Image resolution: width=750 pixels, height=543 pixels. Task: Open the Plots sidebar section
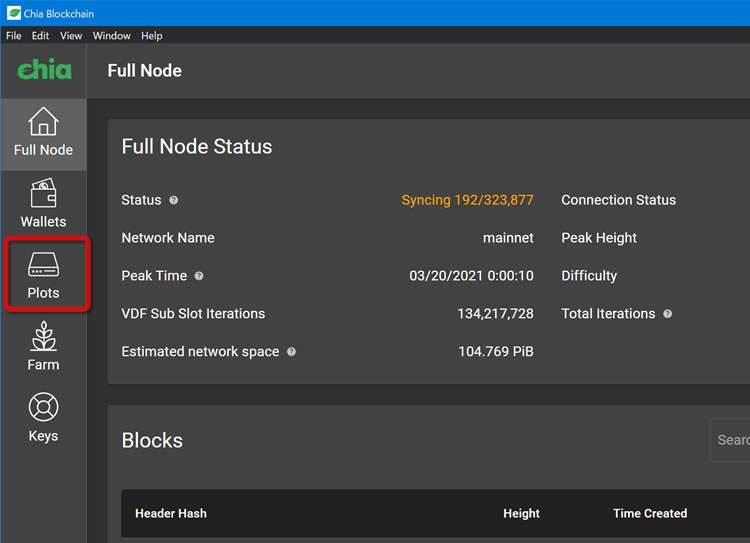coord(44,274)
